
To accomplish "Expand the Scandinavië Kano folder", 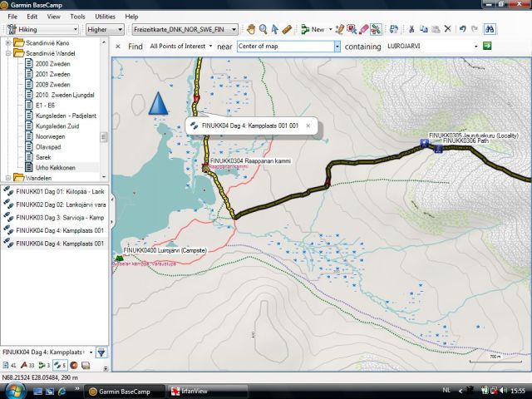I will tap(7, 42).
